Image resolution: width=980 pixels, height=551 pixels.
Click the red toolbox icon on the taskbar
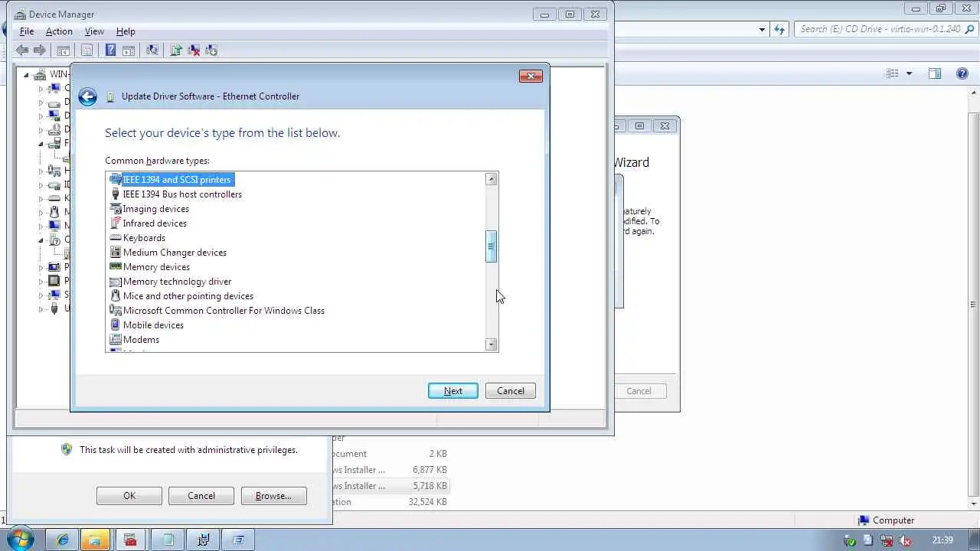pos(130,540)
